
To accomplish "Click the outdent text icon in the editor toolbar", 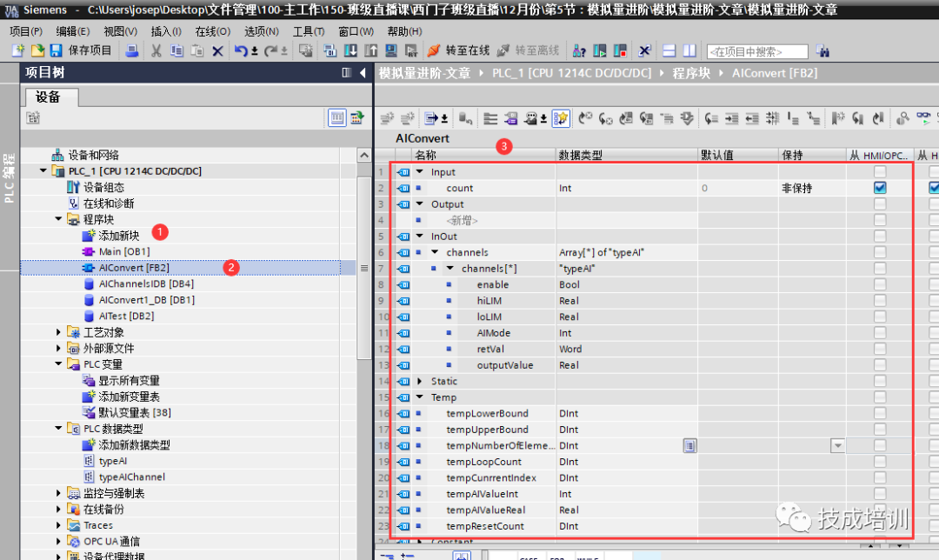I will click(x=752, y=118).
